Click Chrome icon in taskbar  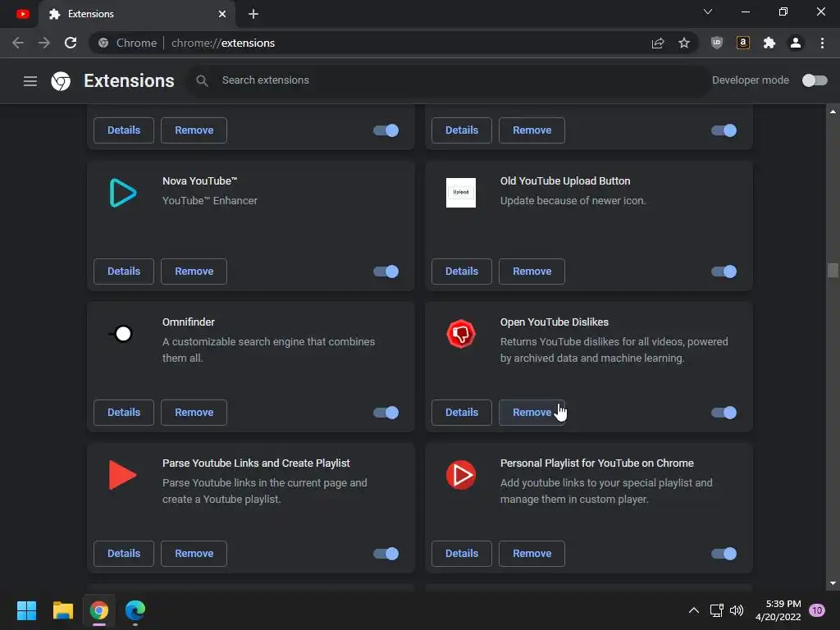99,610
